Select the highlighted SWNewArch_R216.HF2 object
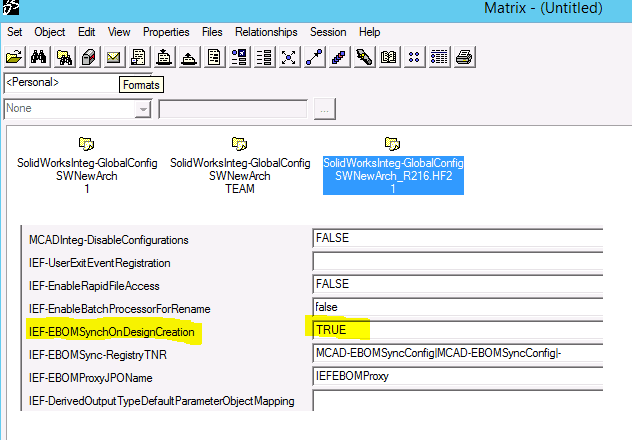Screen dimensions: 632x440 pos(393,166)
